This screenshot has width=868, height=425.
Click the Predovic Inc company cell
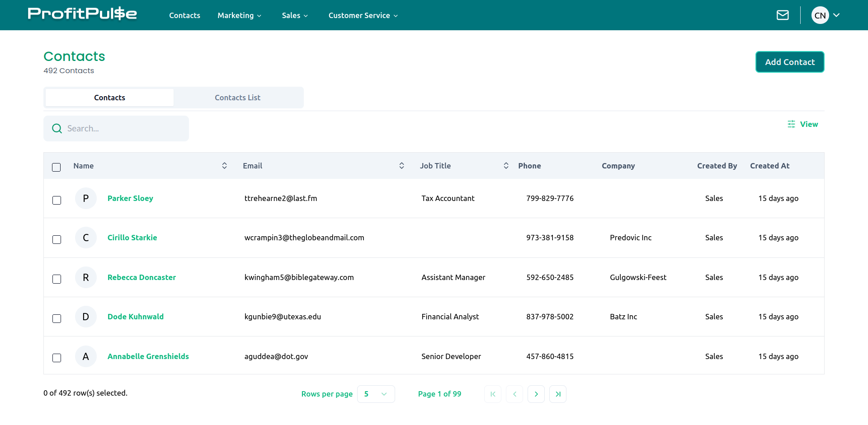[x=631, y=238]
